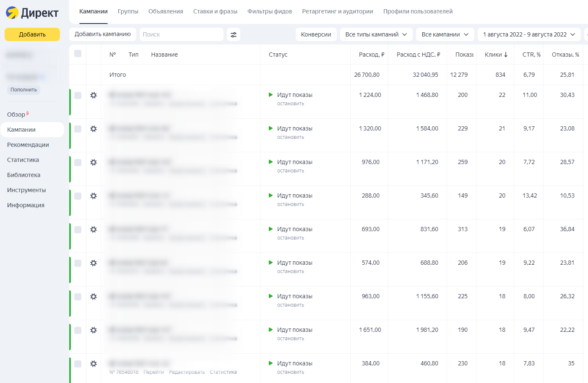Check the box for the 1 320,00 campaign
Screen dimensions: 588x383
tap(78, 129)
